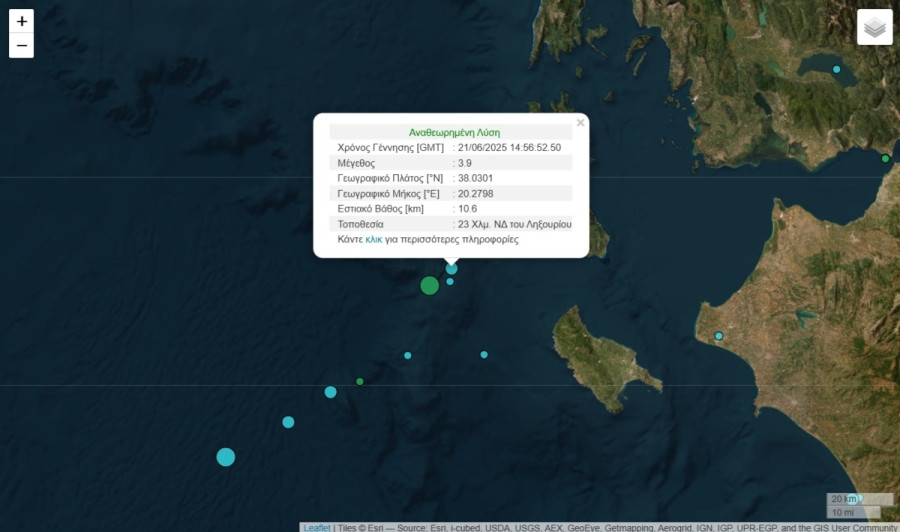Click the magnitude value 3.9
The width and height of the screenshot is (900, 532).
(464, 163)
